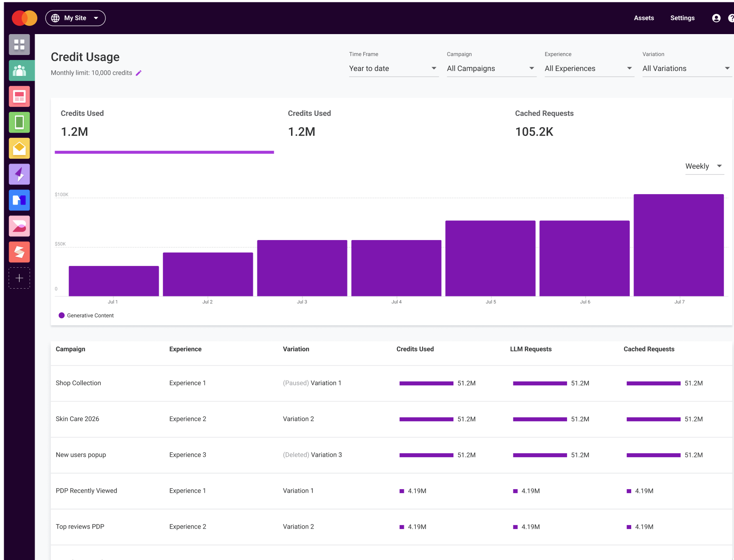Open the green mobile device icon
The height and width of the screenshot is (560, 734).
19,122
